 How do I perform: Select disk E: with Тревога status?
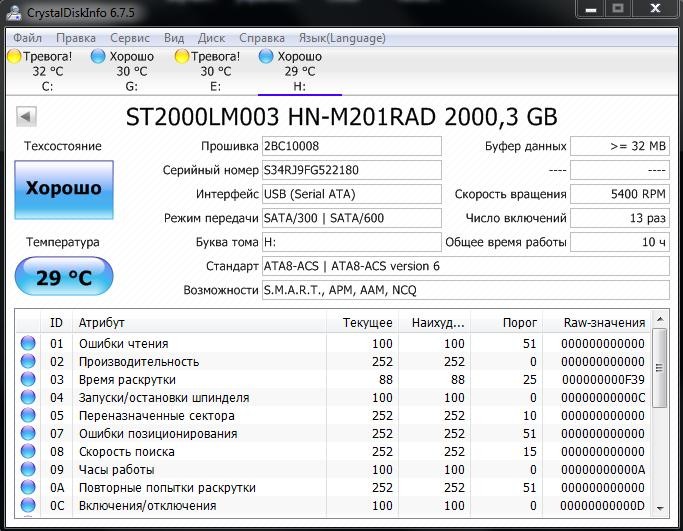[x=216, y=71]
